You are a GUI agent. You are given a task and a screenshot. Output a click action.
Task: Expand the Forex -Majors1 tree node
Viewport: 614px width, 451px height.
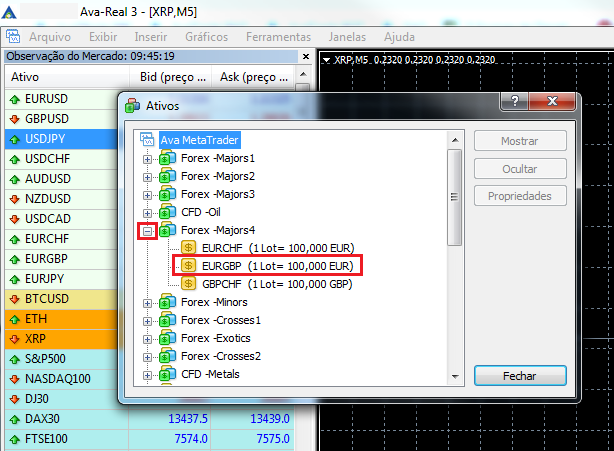(147, 159)
